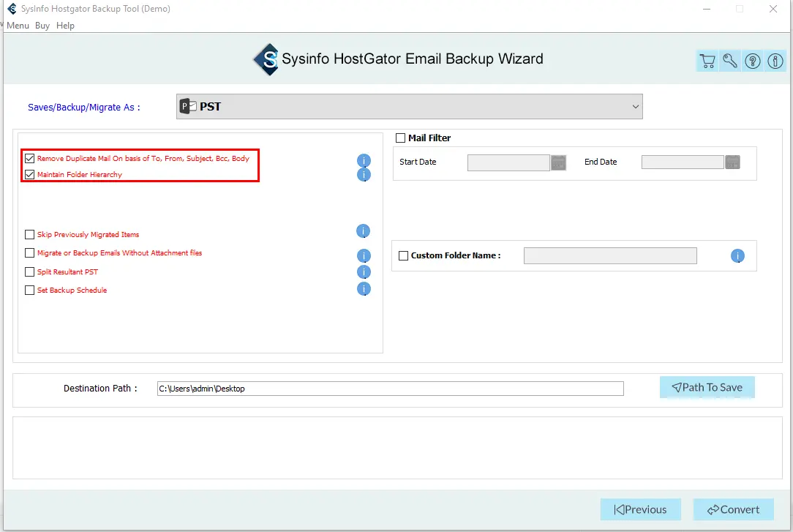This screenshot has width=793, height=532.
Task: Show info for Remove Duplicate Mail option
Action: click(364, 160)
